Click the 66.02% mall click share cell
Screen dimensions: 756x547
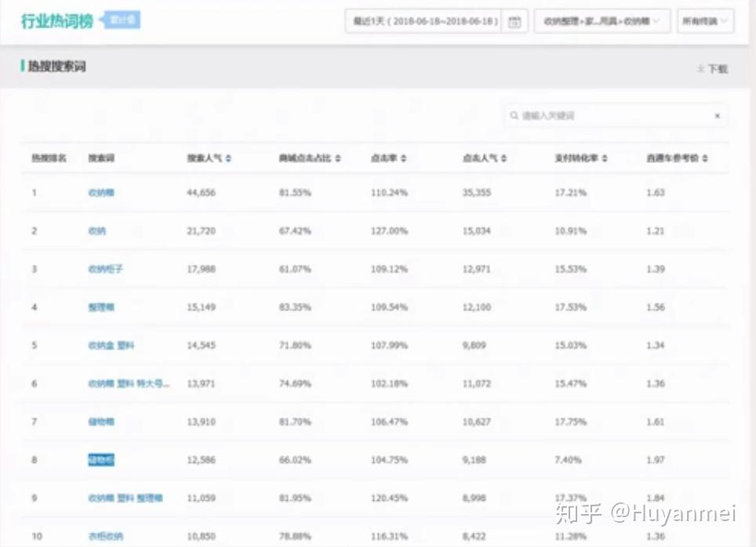(x=295, y=460)
